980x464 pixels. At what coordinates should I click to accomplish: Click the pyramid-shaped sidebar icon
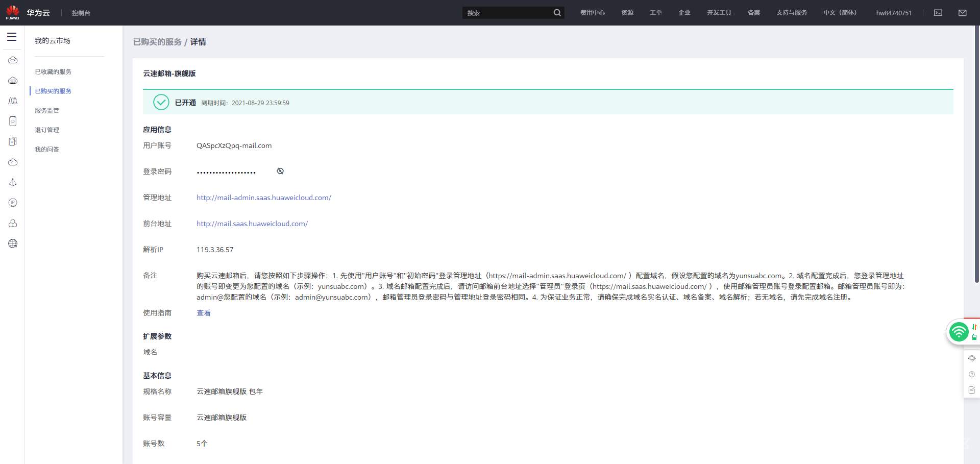(13, 182)
